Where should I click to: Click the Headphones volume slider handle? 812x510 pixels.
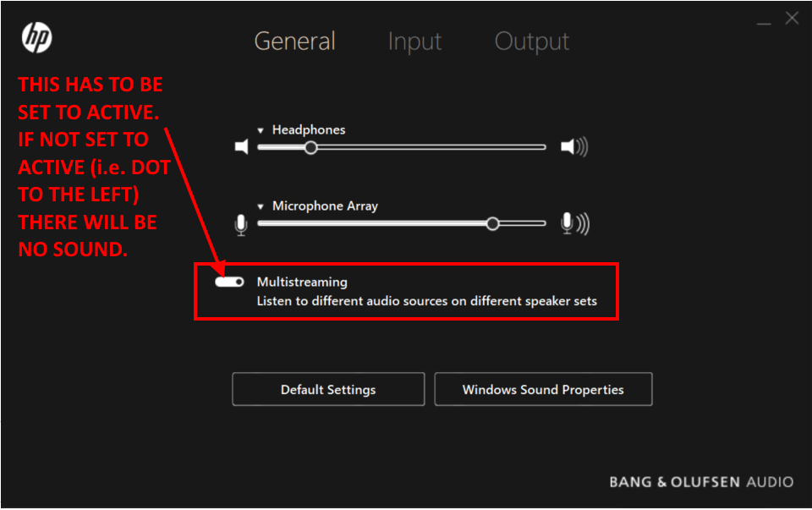pos(310,147)
